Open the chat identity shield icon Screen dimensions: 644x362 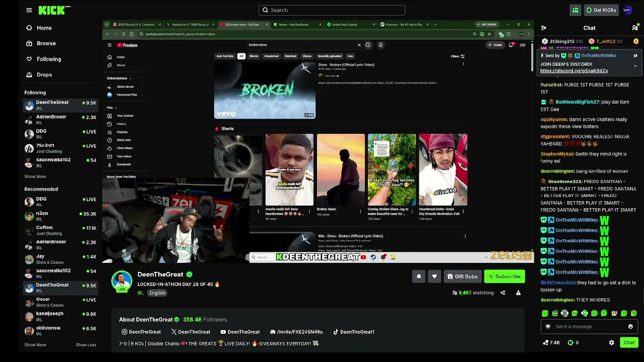(x=548, y=327)
